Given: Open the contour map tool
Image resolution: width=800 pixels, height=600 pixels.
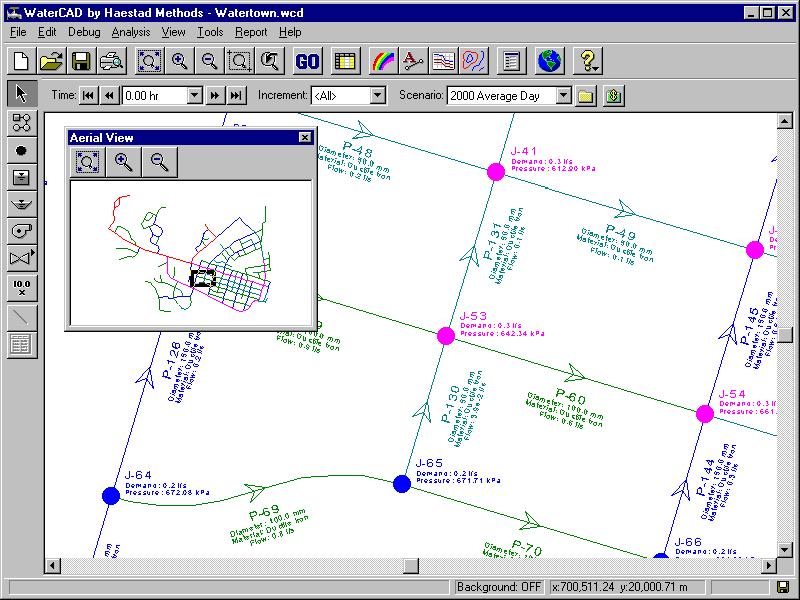Looking at the screenshot, I should coord(473,61).
